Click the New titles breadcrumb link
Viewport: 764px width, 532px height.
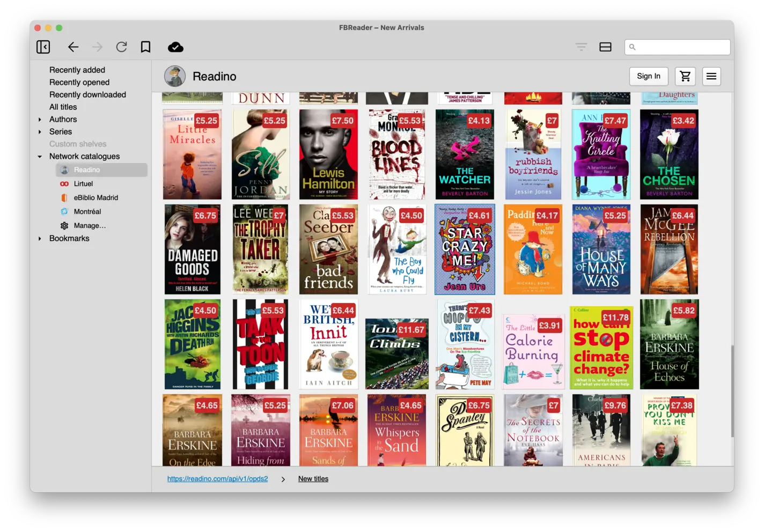313,479
